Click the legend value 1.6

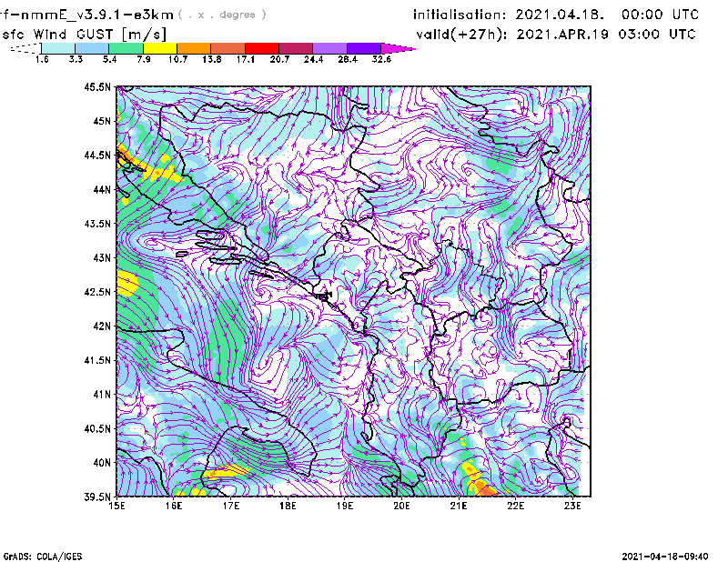click(42, 59)
